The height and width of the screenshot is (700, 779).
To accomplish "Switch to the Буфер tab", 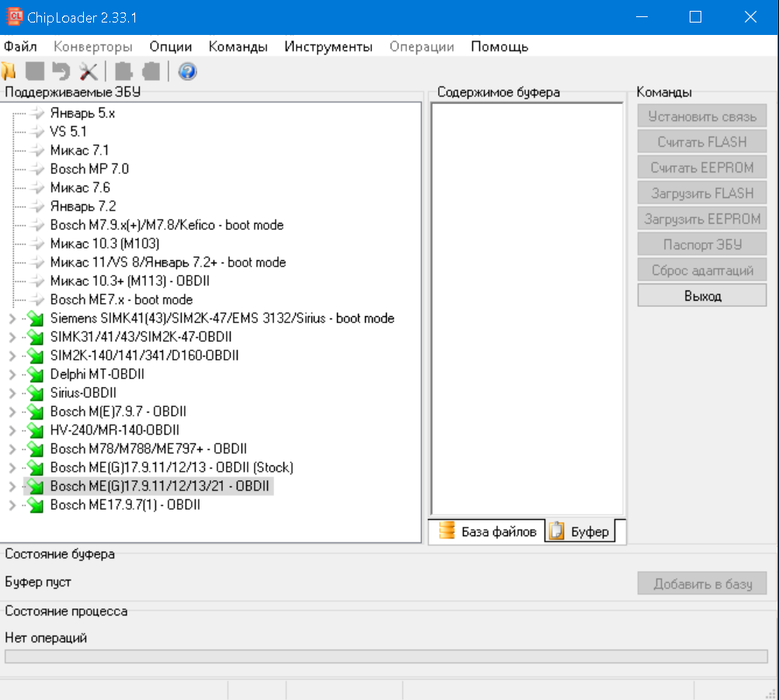I will tap(579, 531).
